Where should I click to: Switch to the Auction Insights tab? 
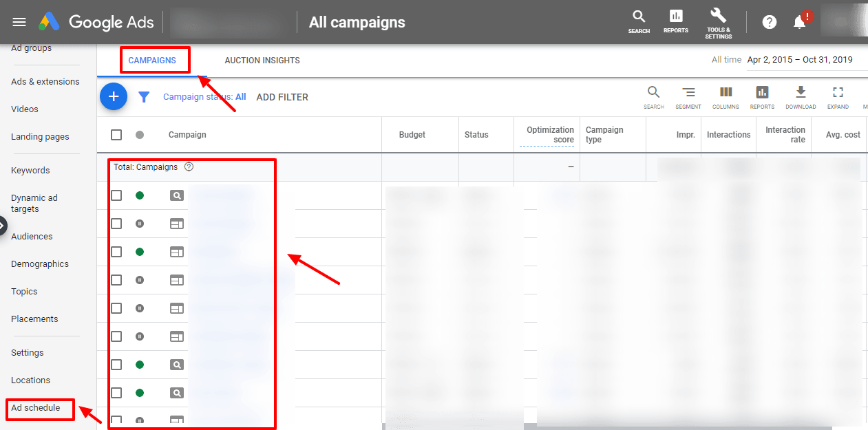pyautogui.click(x=262, y=61)
